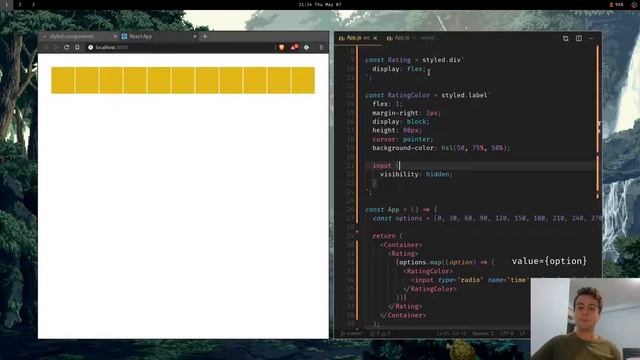Click the extension icon left of the browser menu
The image size is (640, 360).
tap(307, 47)
